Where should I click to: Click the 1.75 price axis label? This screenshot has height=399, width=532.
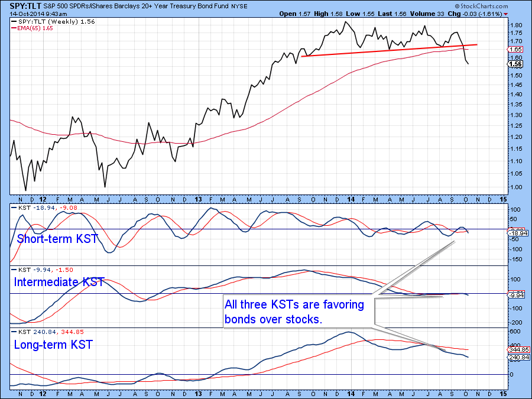(x=515, y=33)
